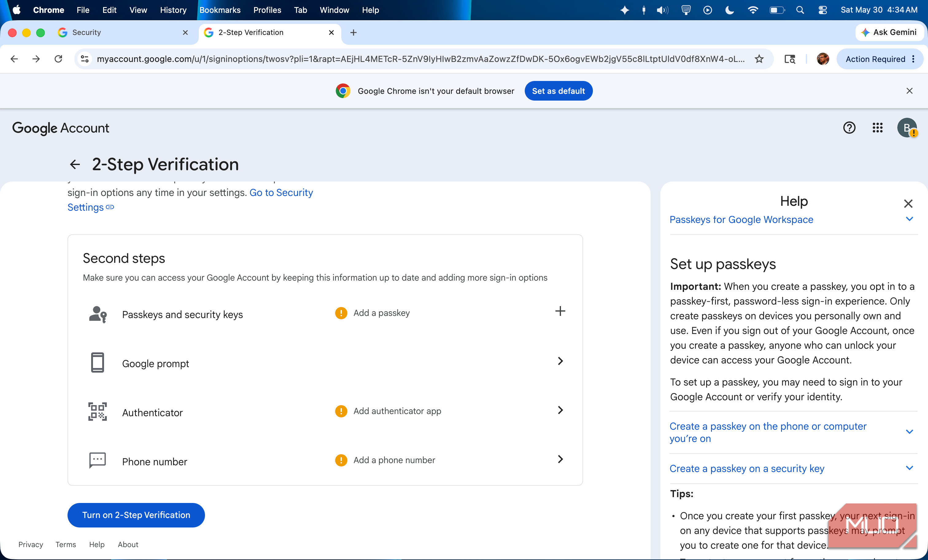Click the Phone number message icon

pos(98,460)
